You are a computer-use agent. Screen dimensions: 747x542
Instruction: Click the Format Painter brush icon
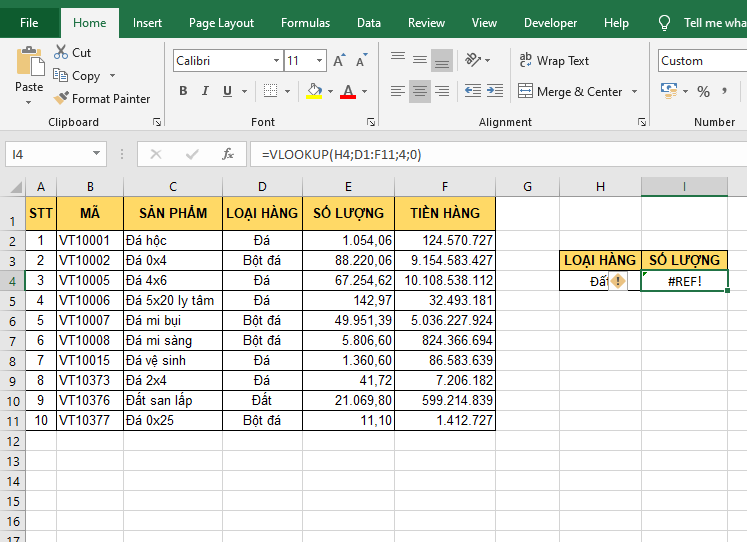coord(61,99)
